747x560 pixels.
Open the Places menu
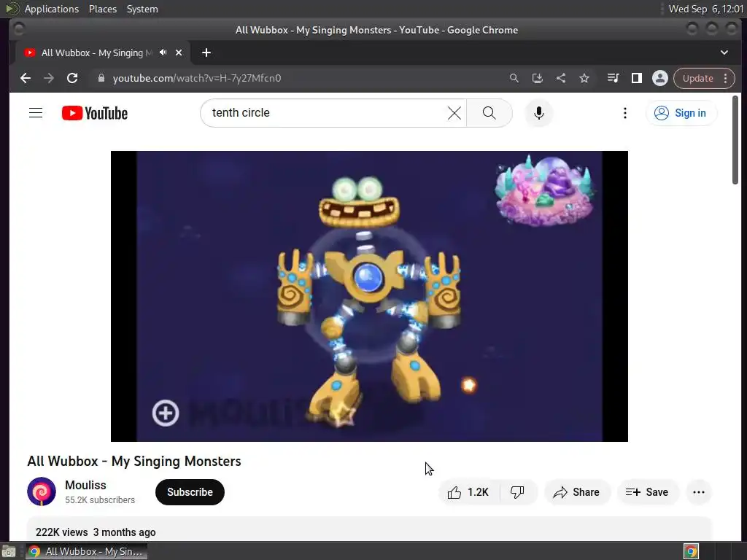coord(102,9)
